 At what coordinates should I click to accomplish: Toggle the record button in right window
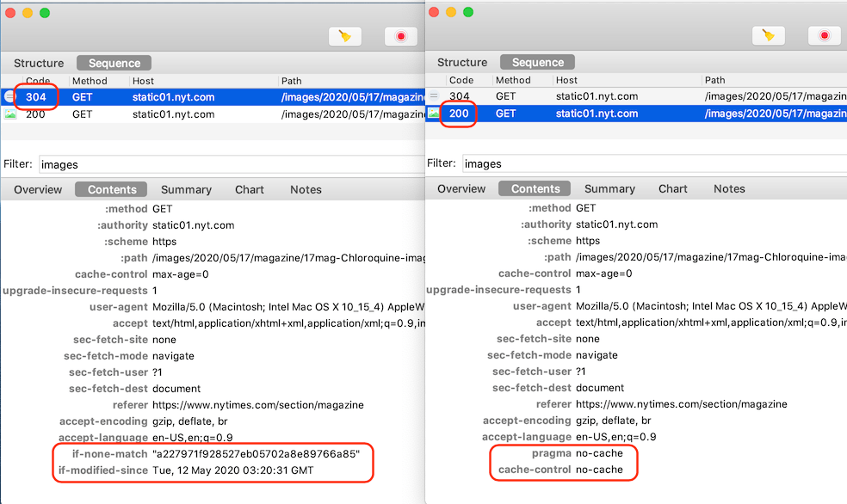tap(824, 35)
